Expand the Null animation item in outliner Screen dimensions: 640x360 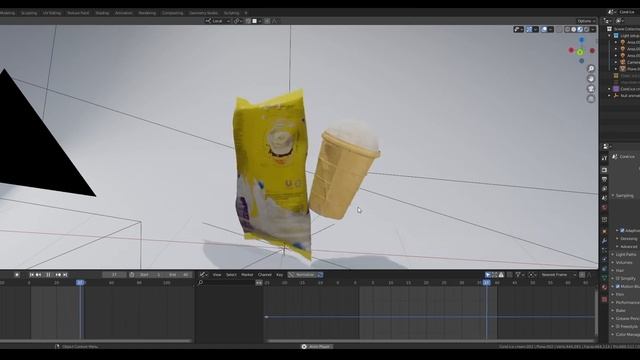(x=609, y=96)
